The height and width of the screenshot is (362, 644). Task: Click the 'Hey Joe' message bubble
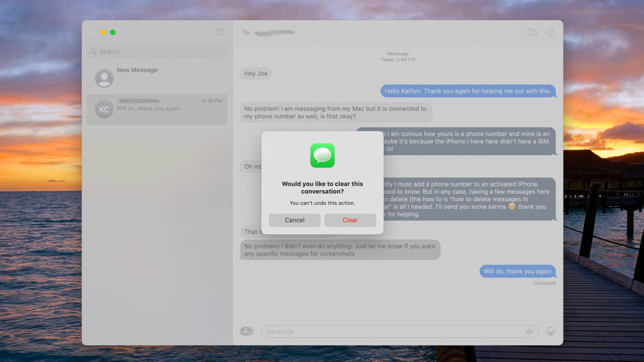click(x=256, y=73)
